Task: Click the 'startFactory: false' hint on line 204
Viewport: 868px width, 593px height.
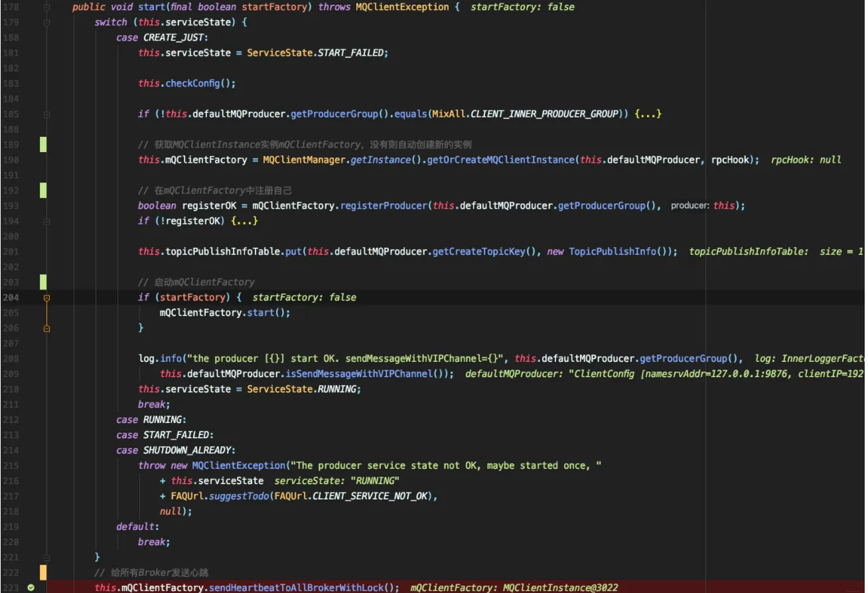Action: [305, 297]
